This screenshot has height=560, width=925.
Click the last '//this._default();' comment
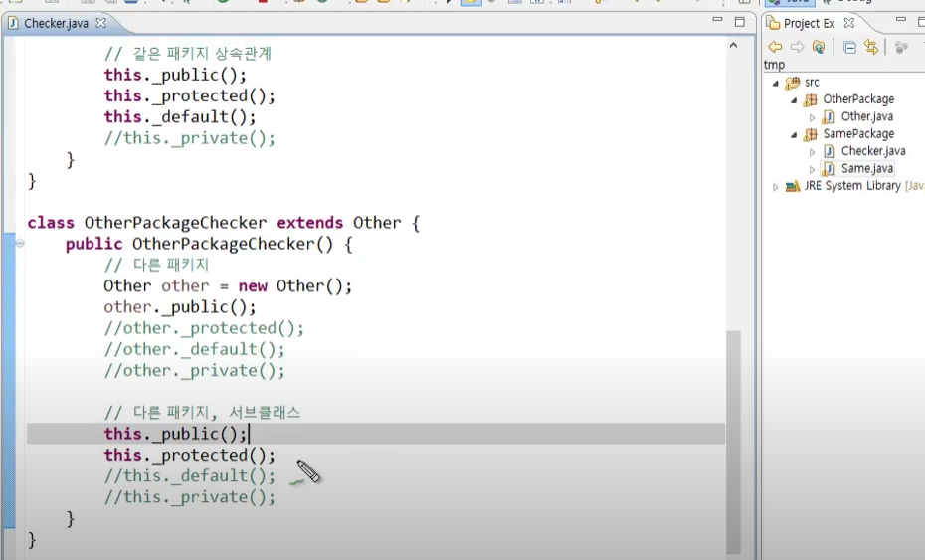189,476
